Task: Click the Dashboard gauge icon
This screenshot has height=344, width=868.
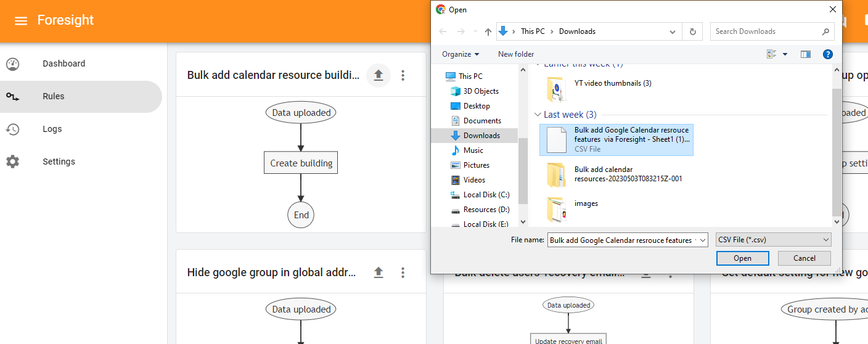Action: pos(13,63)
